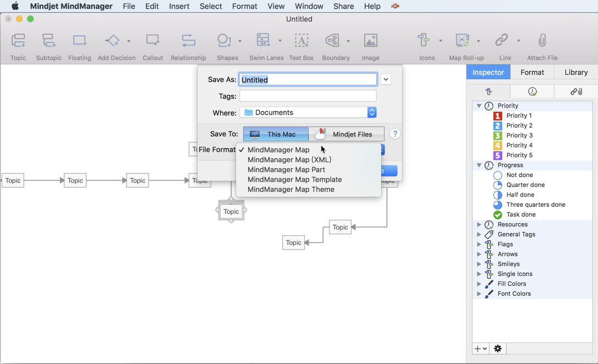Select MindManager Map format
The image size is (598, 364).
(x=309, y=150)
